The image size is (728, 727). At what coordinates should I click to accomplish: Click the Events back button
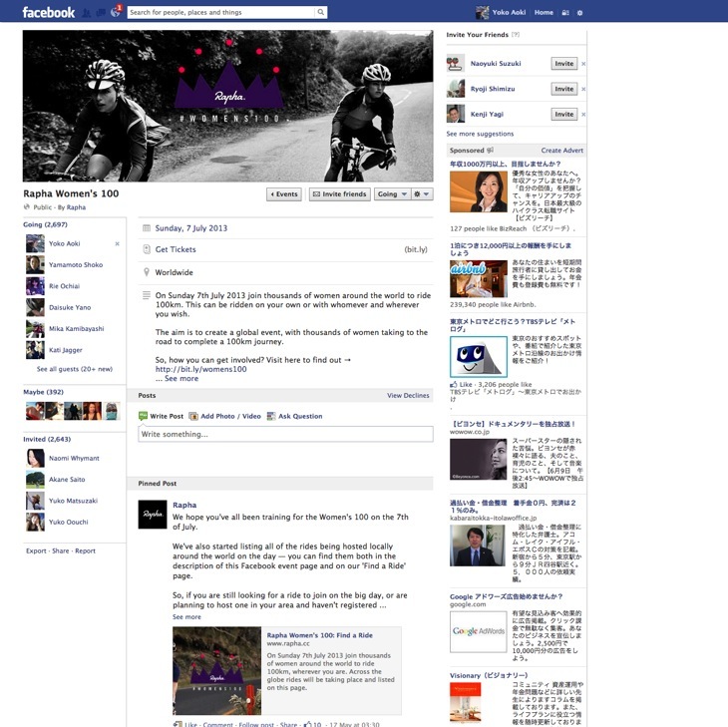click(x=284, y=194)
